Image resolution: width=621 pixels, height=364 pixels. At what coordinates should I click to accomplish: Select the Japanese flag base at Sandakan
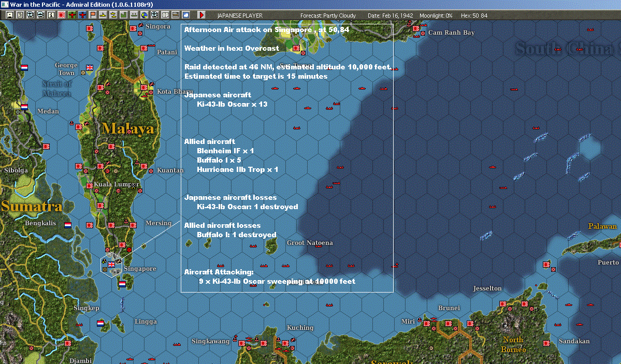tap(546, 343)
